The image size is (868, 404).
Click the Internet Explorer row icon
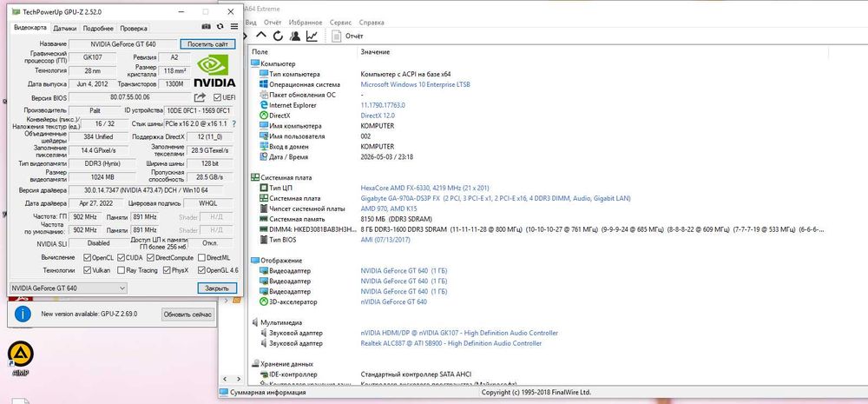[x=264, y=105]
